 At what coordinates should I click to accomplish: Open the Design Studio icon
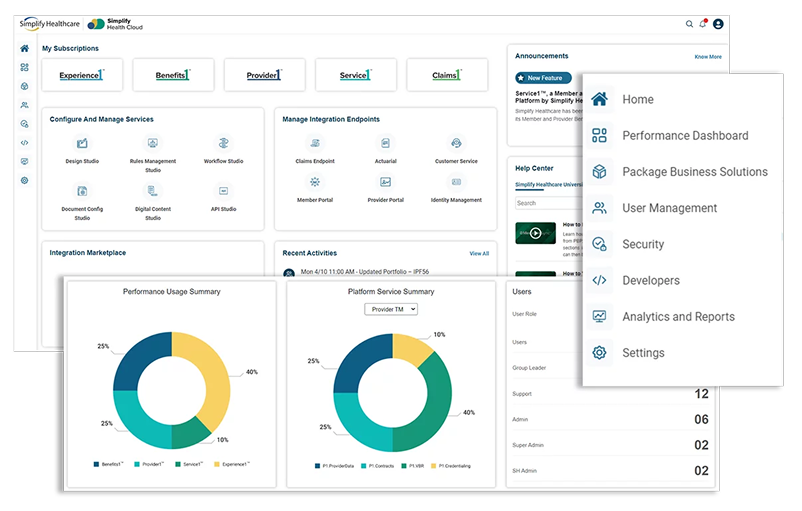click(x=82, y=144)
